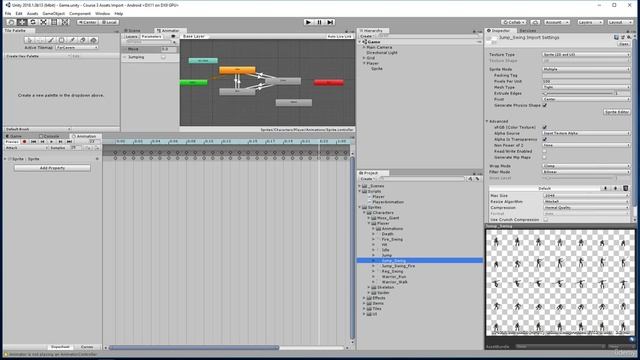
Task: Select Jump_Swing_Fire in Project tree
Action: click(x=398, y=266)
